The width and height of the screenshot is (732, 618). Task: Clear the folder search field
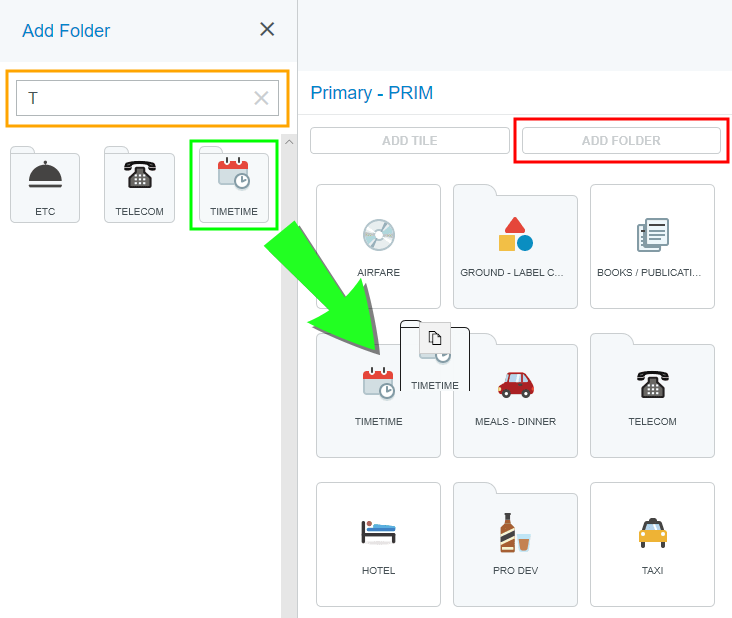[x=261, y=98]
